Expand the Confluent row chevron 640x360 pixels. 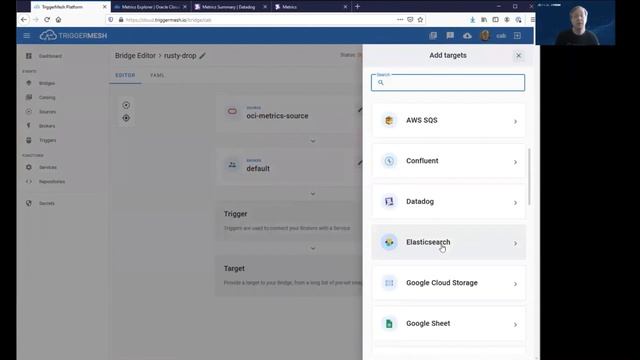tap(515, 162)
